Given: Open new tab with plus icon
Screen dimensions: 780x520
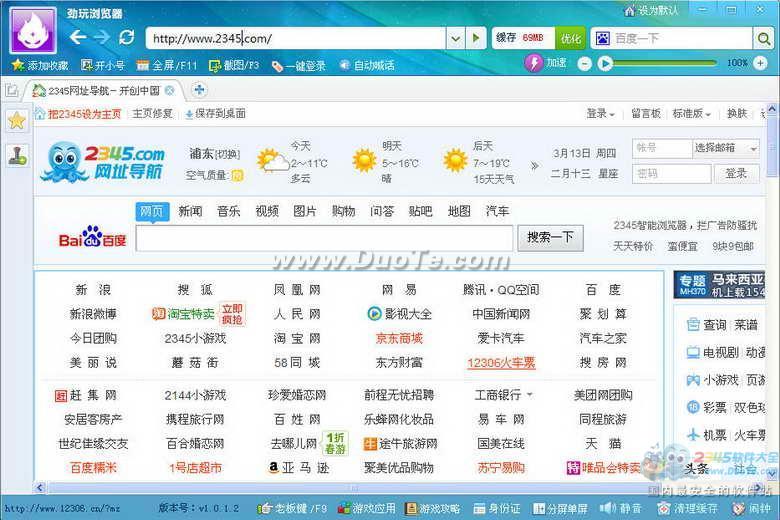Looking at the screenshot, I should pyautogui.click(x=200, y=90).
